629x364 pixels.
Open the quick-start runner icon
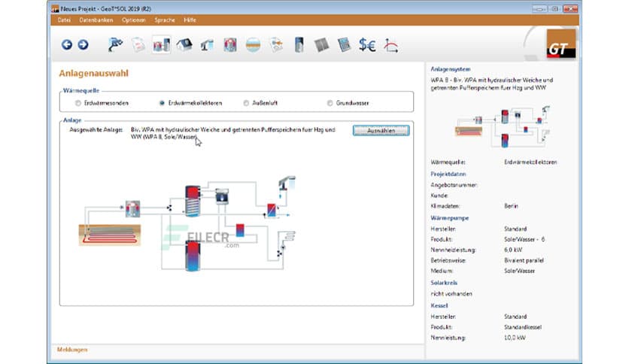(115, 44)
